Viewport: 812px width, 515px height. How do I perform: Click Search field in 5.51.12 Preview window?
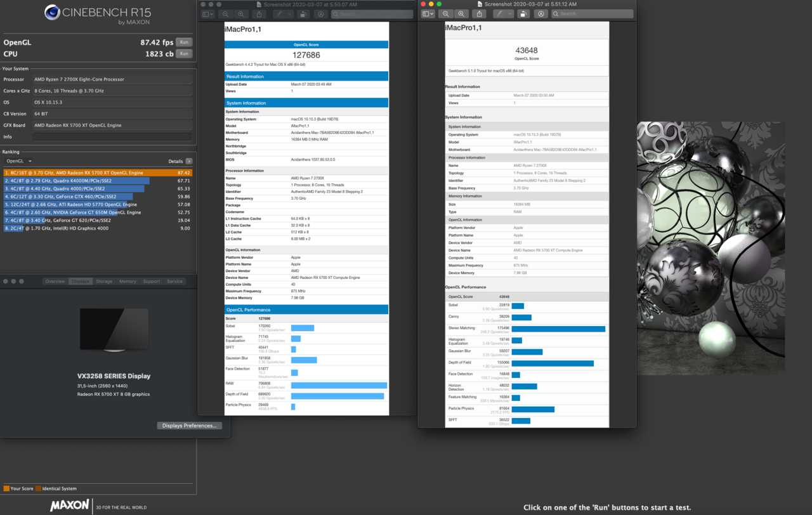click(593, 13)
